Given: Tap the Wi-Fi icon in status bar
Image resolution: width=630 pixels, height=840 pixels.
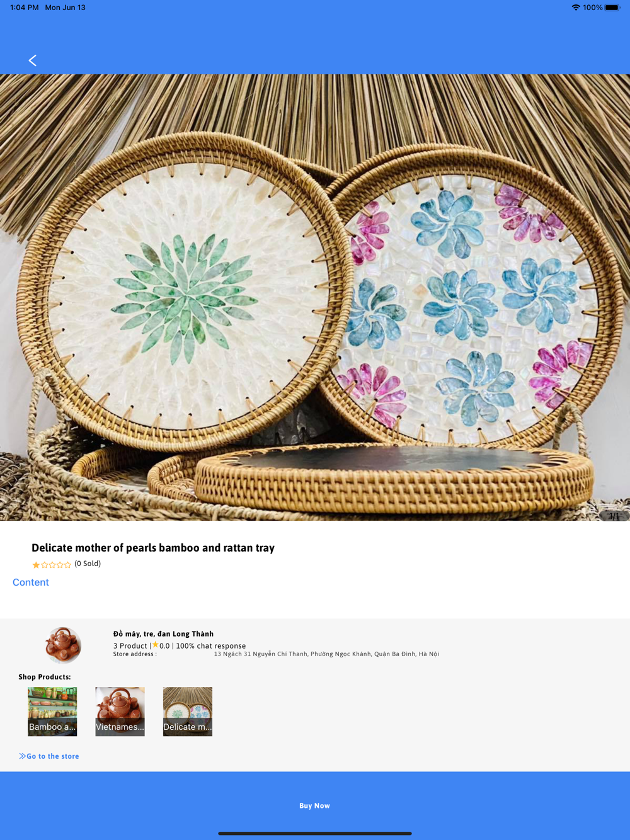Looking at the screenshot, I should pos(576,8).
